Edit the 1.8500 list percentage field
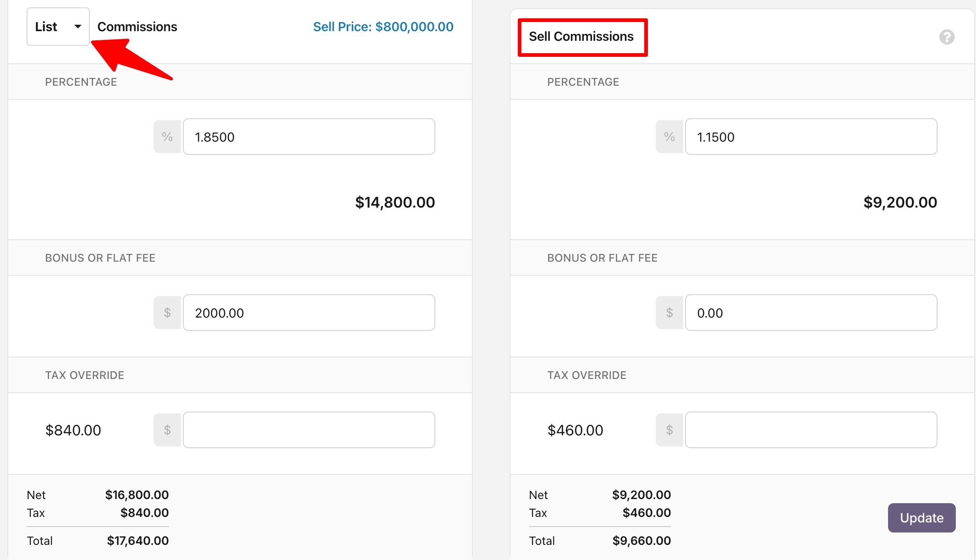Screen dimensions: 976x560 coord(309,137)
